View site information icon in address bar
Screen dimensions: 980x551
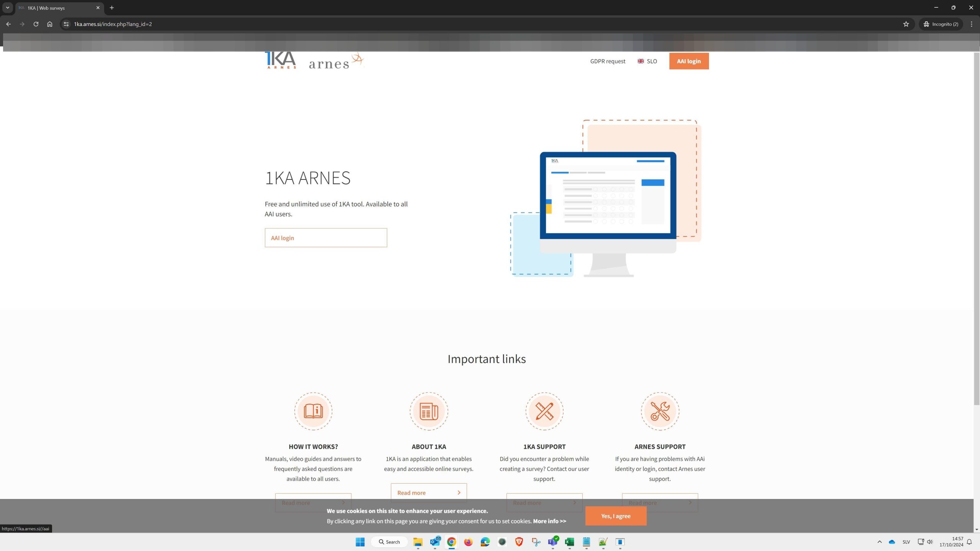[x=66, y=24]
